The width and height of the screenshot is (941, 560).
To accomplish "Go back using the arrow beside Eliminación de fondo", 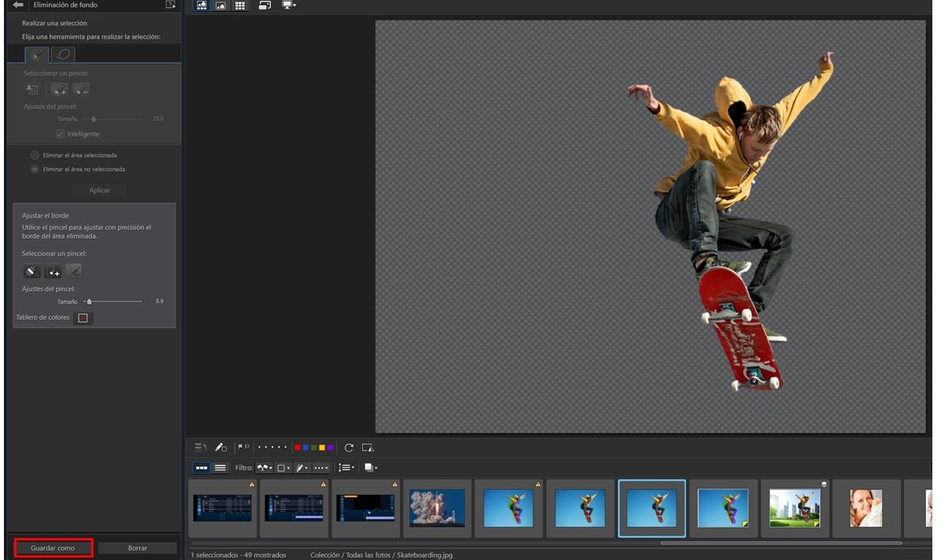I will [x=18, y=5].
